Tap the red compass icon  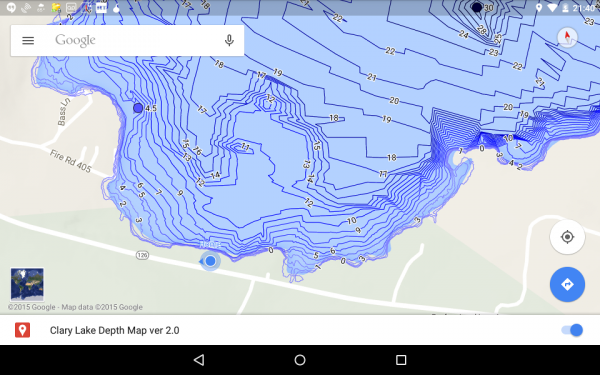coord(567,37)
